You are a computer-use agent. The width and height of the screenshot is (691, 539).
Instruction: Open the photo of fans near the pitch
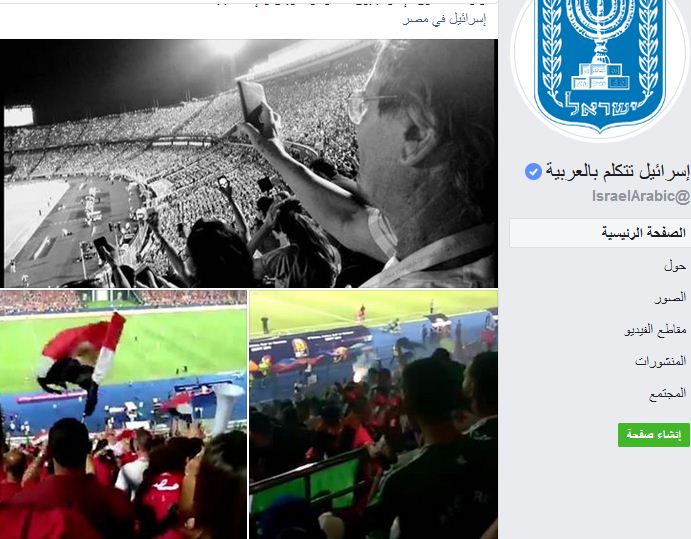point(374,414)
